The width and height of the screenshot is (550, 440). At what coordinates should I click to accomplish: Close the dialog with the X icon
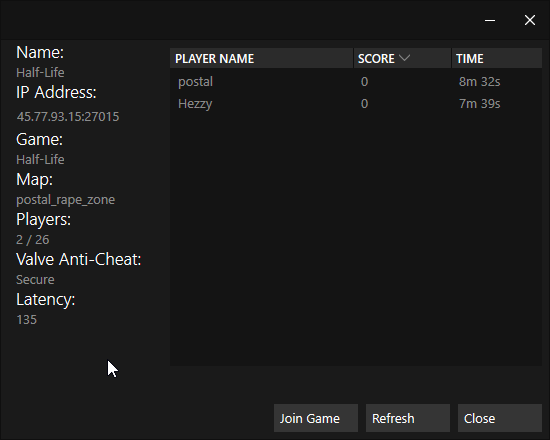[530, 20]
